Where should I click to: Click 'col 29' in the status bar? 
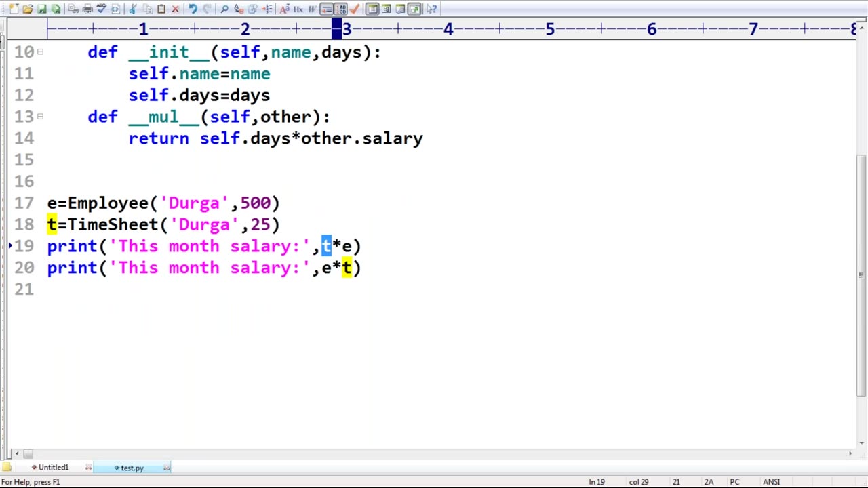pos(639,482)
